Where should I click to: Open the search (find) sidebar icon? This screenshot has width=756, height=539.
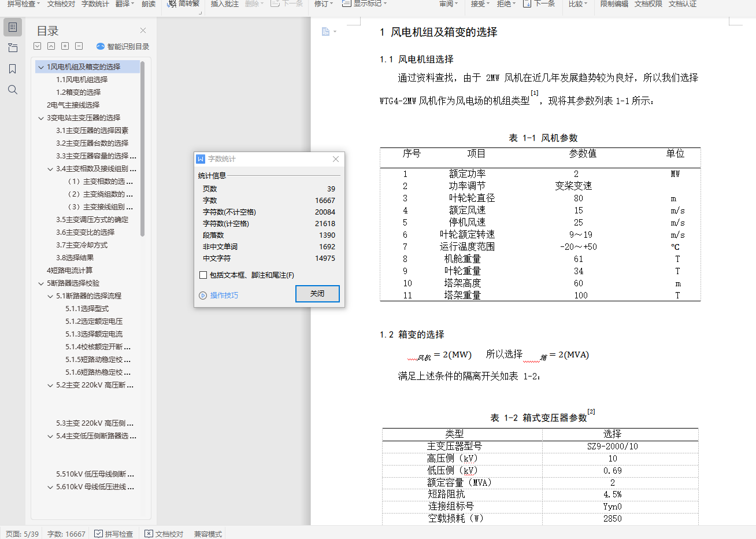pyautogui.click(x=13, y=90)
